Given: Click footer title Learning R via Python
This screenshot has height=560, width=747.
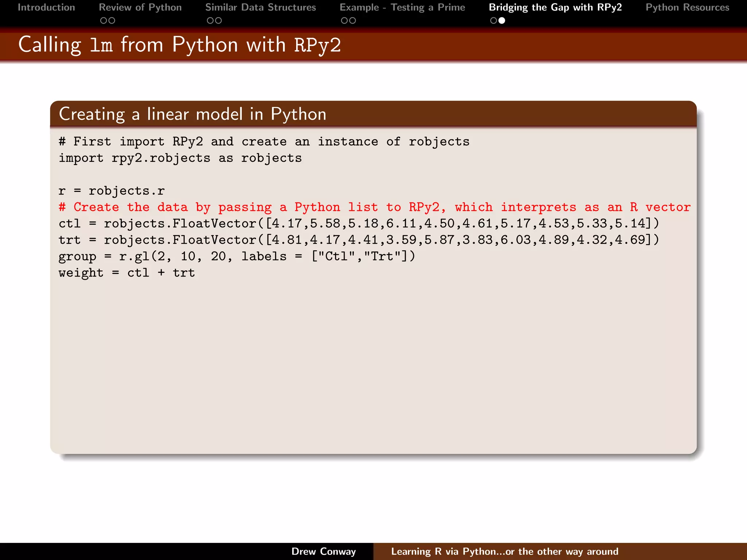Looking at the screenshot, I should (504, 551).
